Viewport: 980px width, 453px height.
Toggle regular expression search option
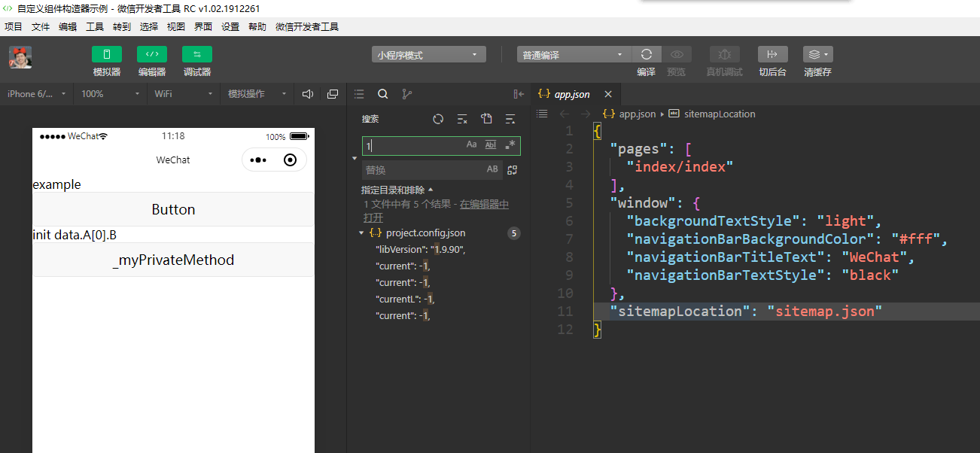pos(510,144)
